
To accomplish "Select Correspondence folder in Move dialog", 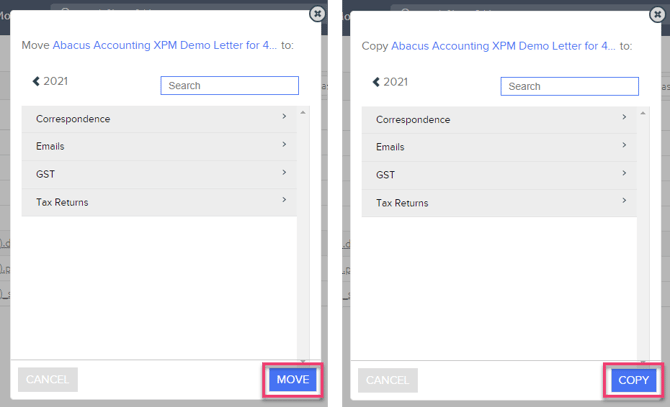I will (x=159, y=119).
